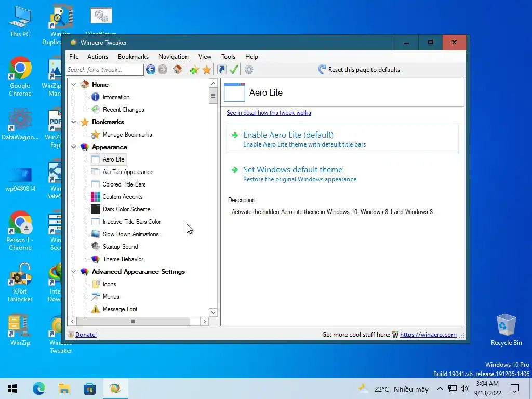The height and width of the screenshot is (399, 532).
Task: Click the green checkmark toolbar icon
Action: click(234, 70)
